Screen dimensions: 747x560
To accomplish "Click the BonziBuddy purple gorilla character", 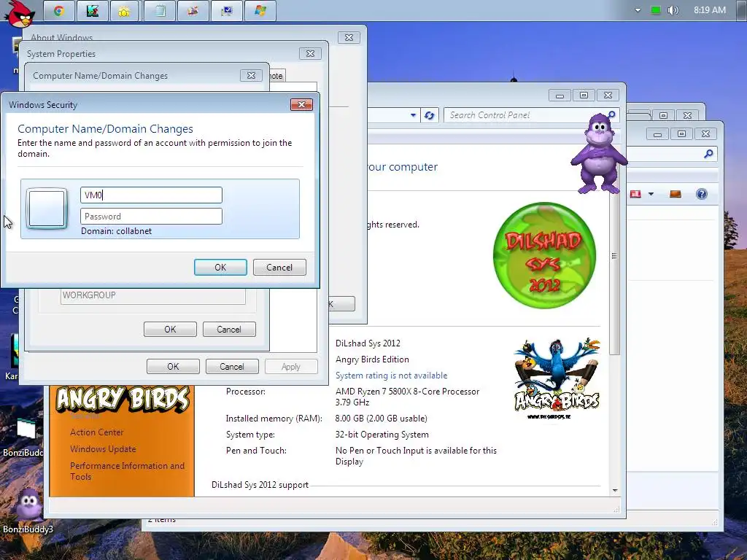I will click(x=598, y=153).
